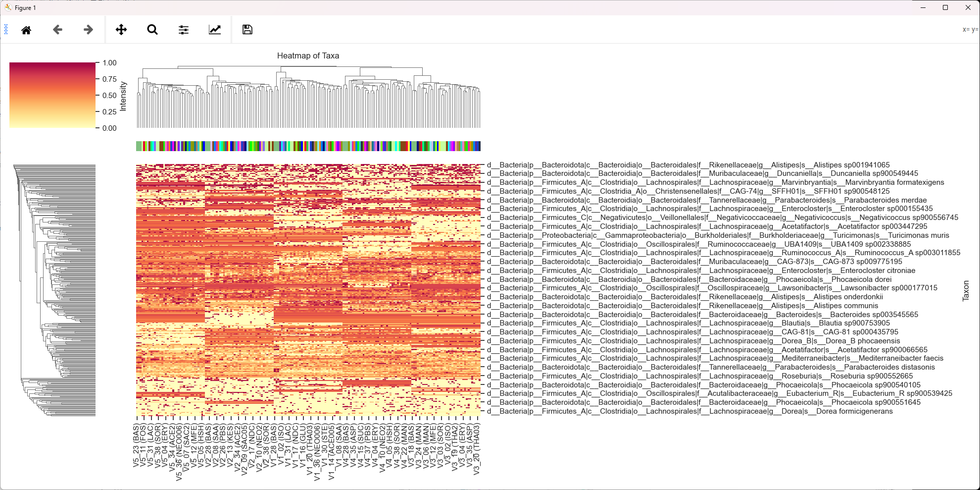The height and width of the screenshot is (490, 980).
Task: Select the Bacteroides sp003545565 taxon label
Action: click(x=703, y=315)
